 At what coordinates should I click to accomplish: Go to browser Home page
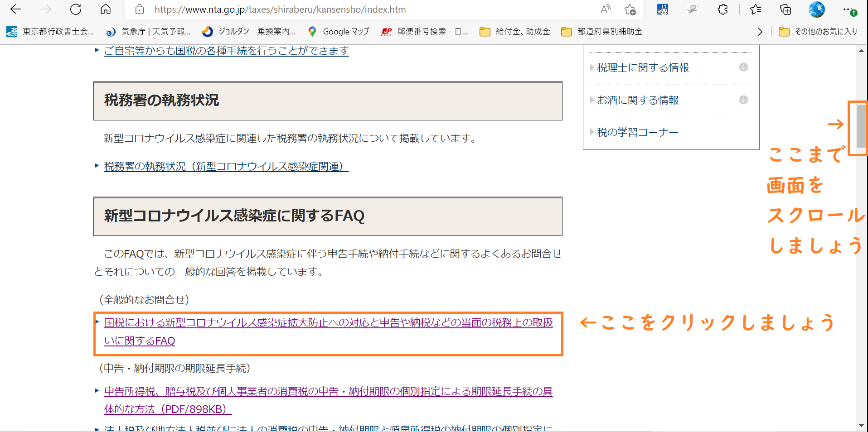click(106, 10)
